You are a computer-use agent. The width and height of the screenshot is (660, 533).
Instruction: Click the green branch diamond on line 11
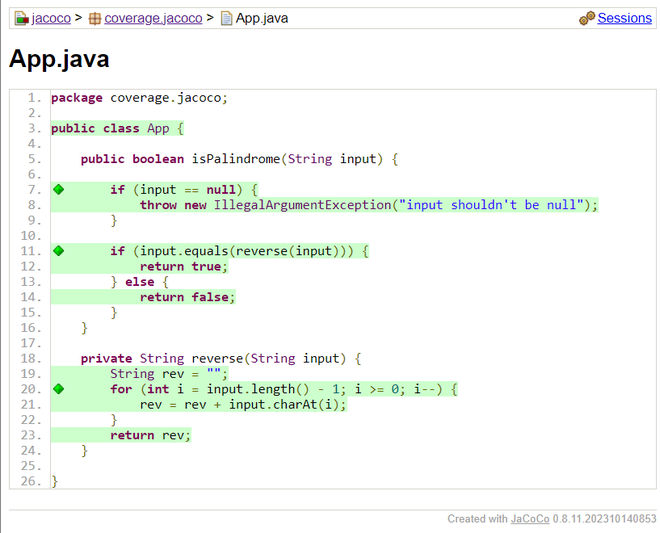pyautogui.click(x=59, y=251)
